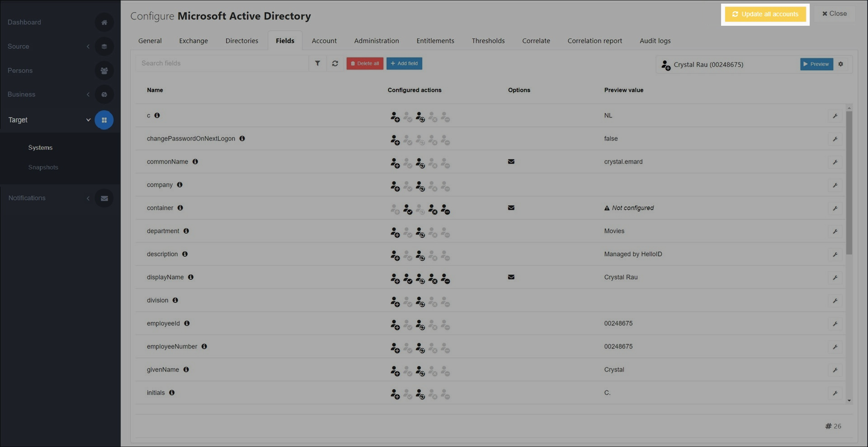Screen dimensions: 868x447
Task: Switch to the Correlate tab
Action: click(536, 41)
